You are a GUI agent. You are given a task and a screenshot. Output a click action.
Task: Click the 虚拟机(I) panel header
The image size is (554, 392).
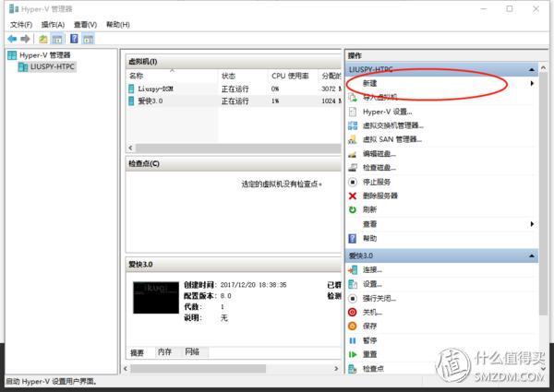point(234,62)
